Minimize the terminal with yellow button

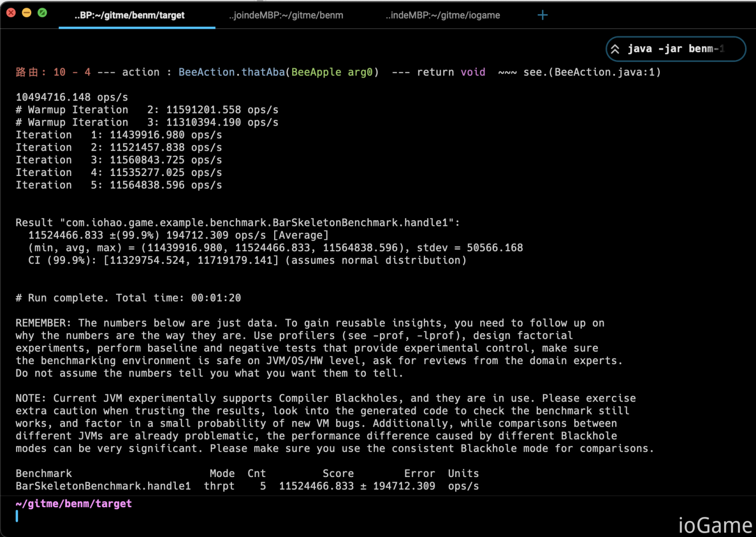pos(27,13)
